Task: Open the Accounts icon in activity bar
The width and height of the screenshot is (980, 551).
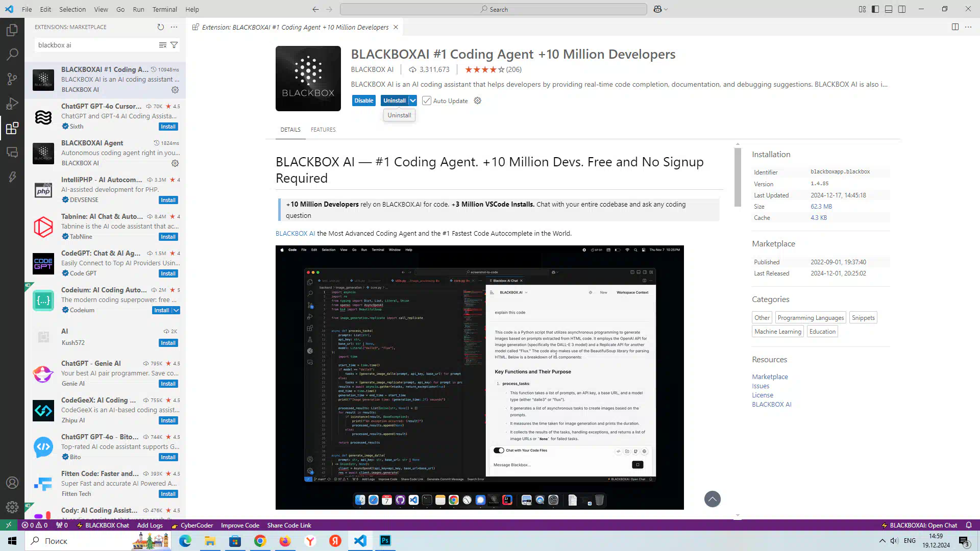Action: 12,483
